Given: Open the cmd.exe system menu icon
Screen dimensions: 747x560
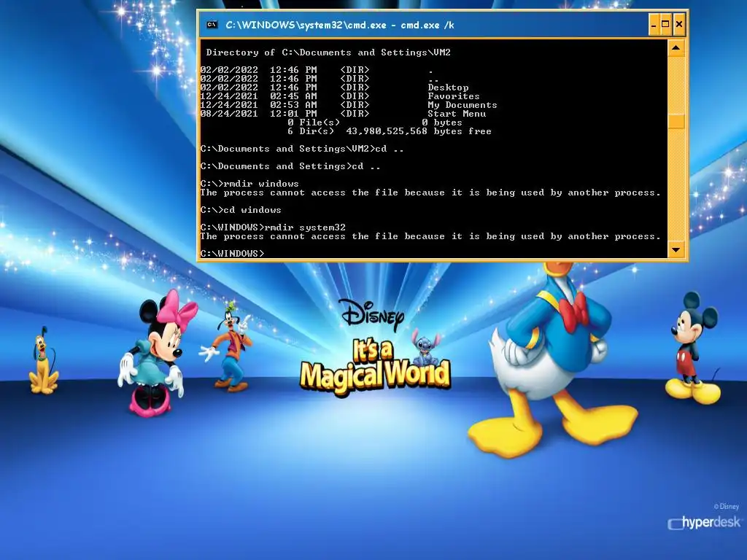Looking at the screenshot, I should pyautogui.click(x=212, y=25).
